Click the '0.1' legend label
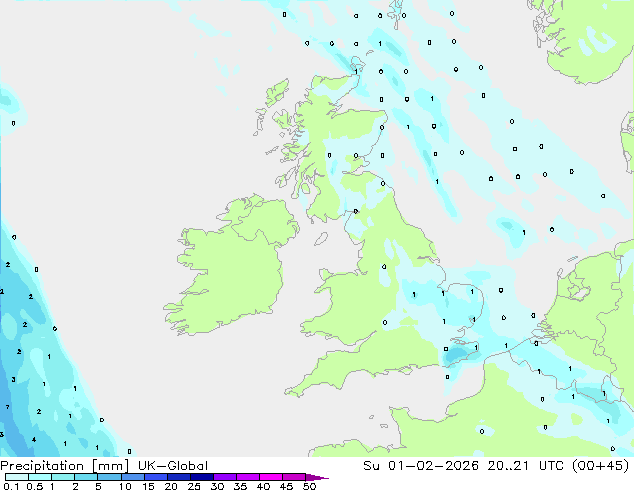Viewport: 634px width, 490px height. [11, 486]
